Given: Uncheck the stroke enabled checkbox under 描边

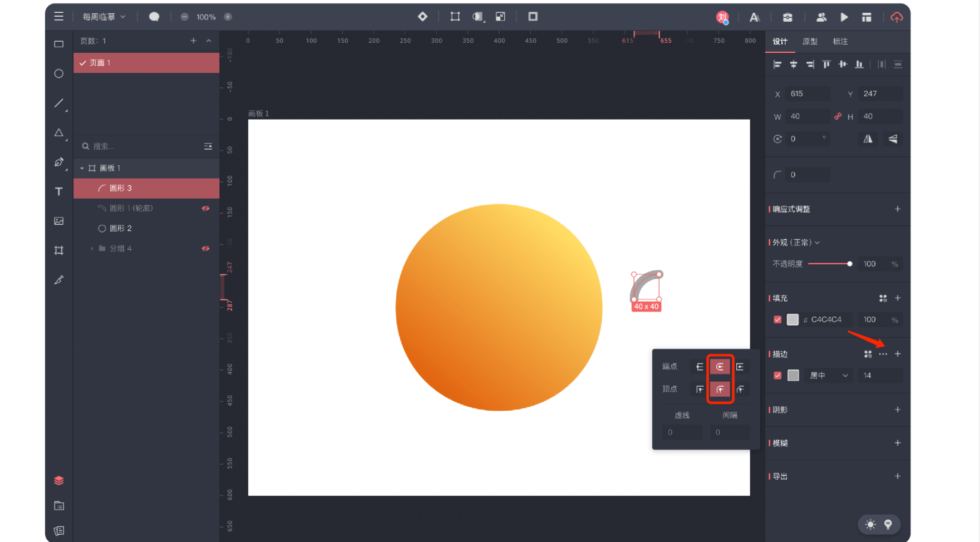Looking at the screenshot, I should click(777, 376).
